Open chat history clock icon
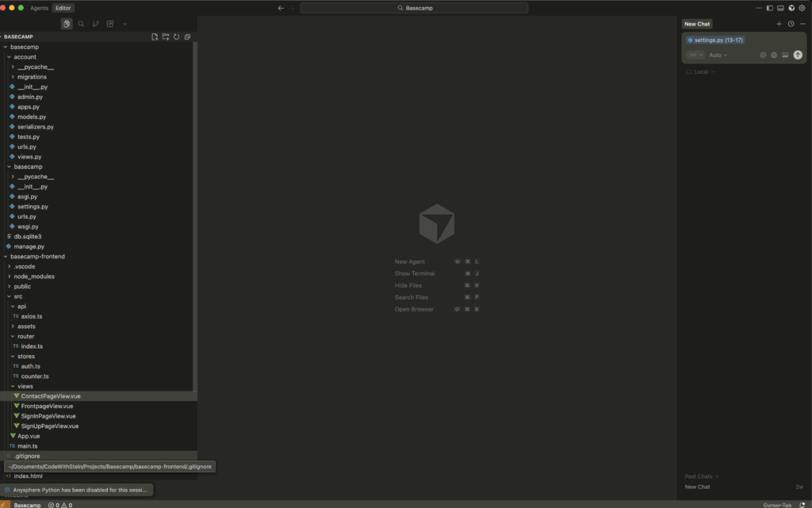 pyautogui.click(x=791, y=24)
